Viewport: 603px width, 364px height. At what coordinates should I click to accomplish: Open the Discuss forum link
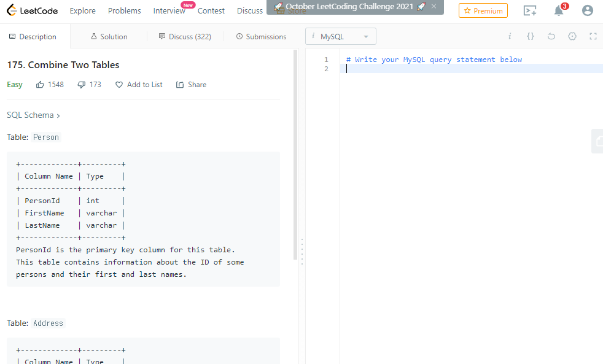(249, 11)
